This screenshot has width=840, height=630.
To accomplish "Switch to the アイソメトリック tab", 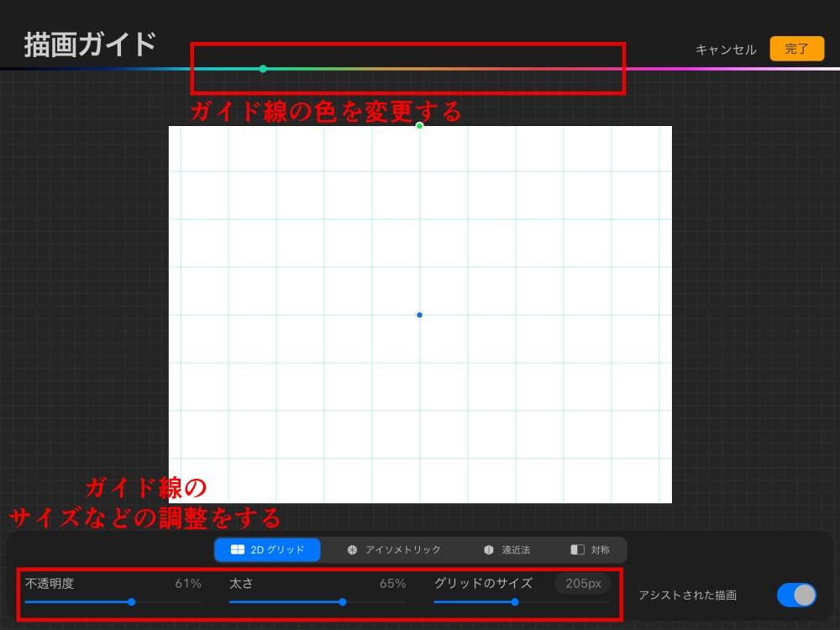I will [395, 550].
